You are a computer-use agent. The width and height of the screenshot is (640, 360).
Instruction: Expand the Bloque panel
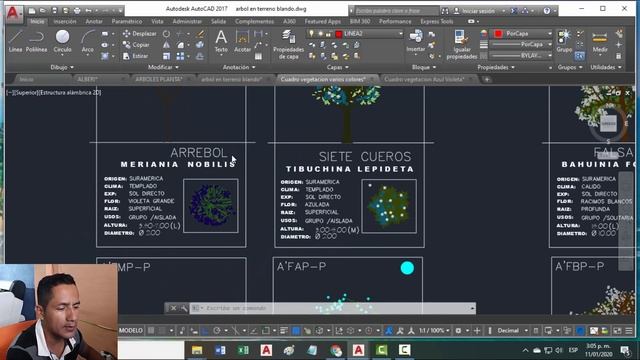[424, 67]
